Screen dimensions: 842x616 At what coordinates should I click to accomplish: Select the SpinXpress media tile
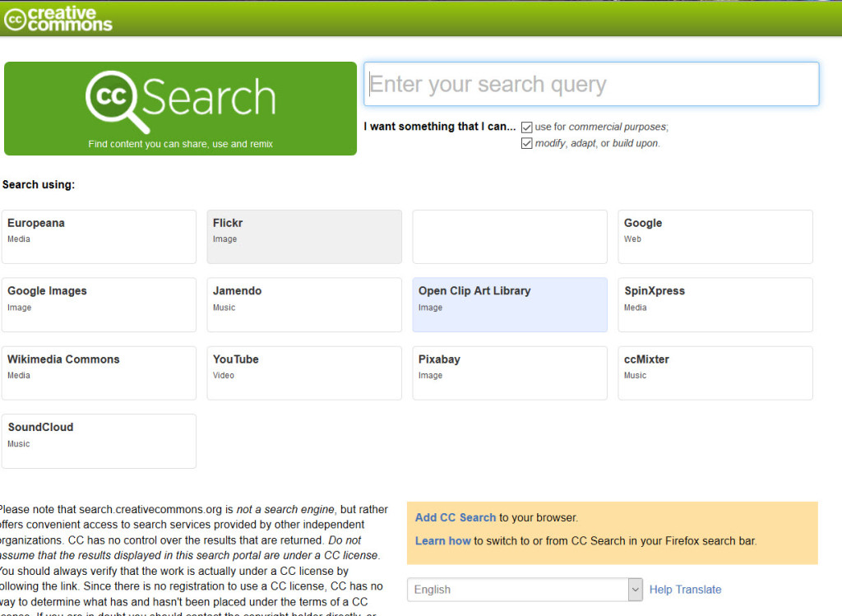click(x=715, y=304)
